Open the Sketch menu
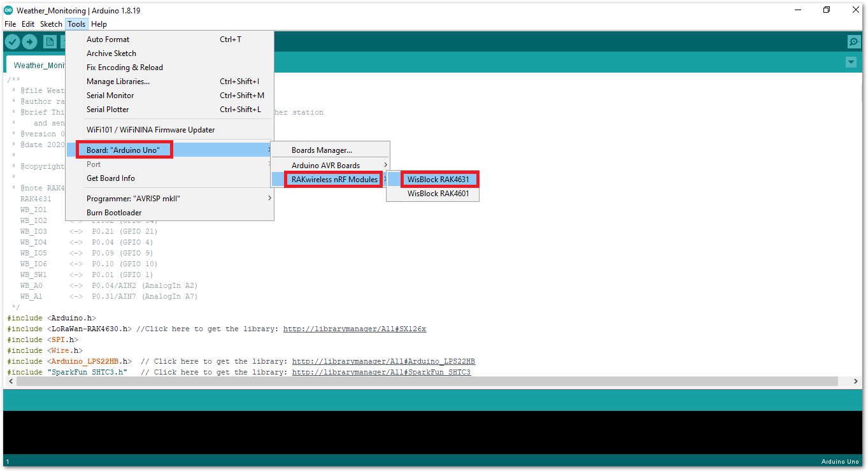868x472 pixels. pyautogui.click(x=51, y=24)
